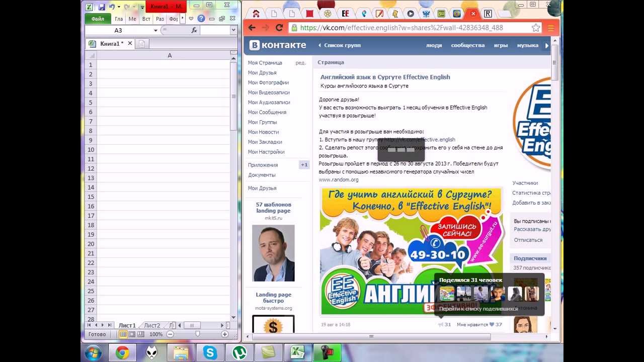Expand the Excel Name Box dropdown
The image size is (644, 362).
[x=155, y=30]
